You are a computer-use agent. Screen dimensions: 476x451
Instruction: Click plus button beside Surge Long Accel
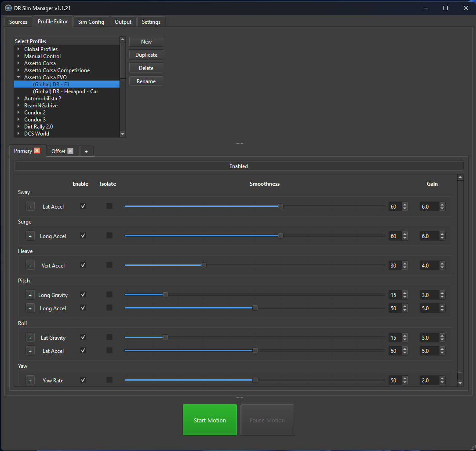pos(30,236)
